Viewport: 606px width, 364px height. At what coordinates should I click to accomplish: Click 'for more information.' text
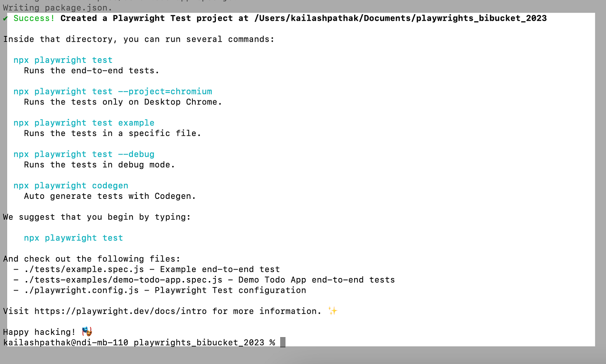click(267, 311)
